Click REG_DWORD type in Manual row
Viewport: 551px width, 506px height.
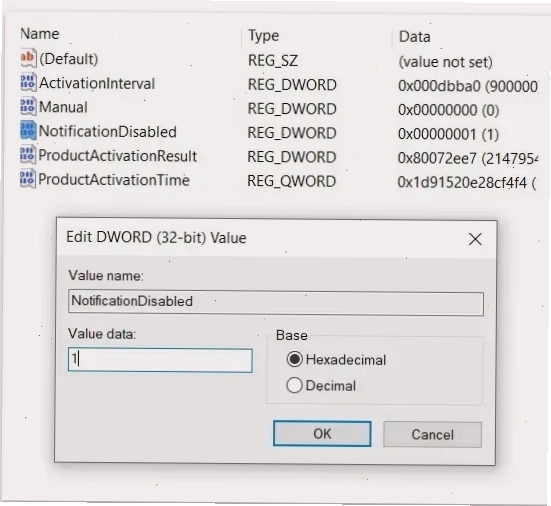tap(292, 109)
